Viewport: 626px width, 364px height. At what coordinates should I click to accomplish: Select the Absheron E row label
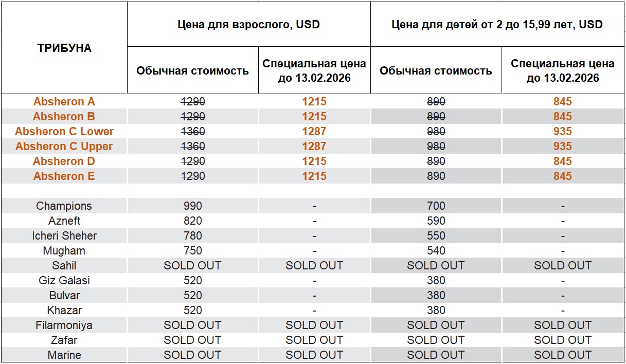[x=64, y=176]
